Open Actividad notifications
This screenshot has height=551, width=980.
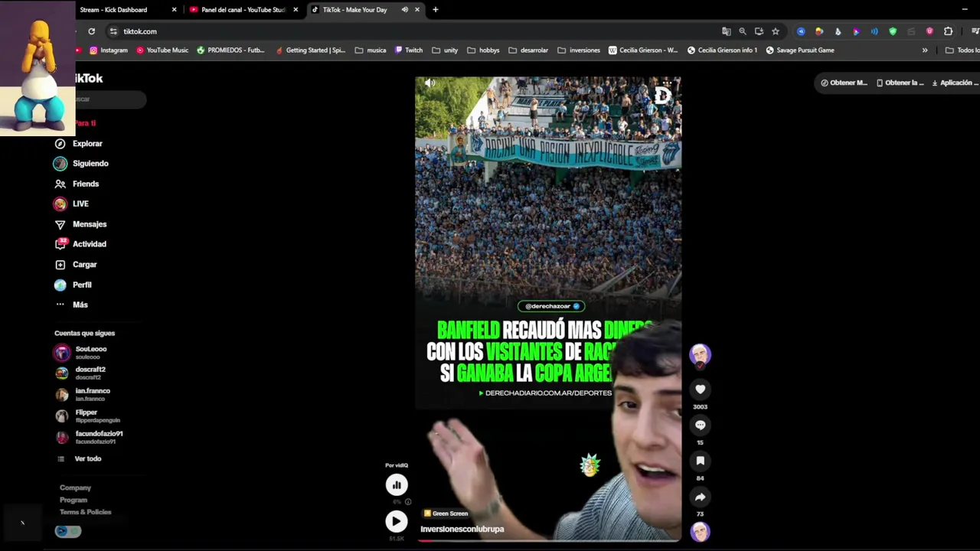click(80, 244)
